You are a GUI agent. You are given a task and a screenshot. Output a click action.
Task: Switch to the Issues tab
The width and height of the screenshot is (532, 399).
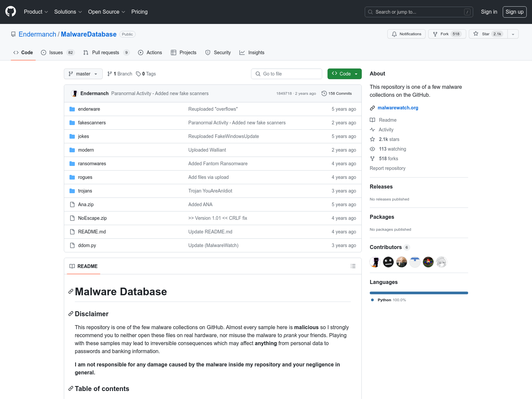pos(58,53)
